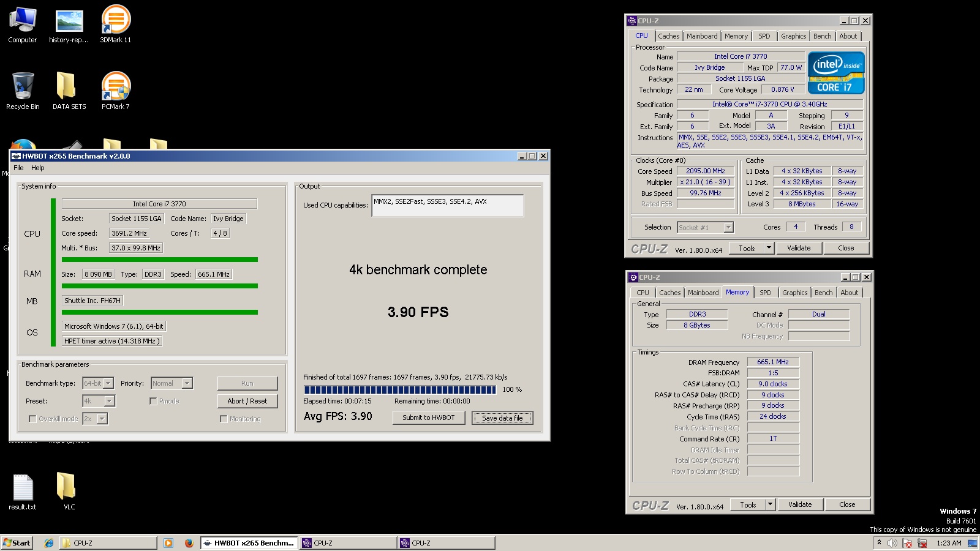Click Close button in lower CPU-Z window
The width and height of the screenshot is (980, 551).
tap(847, 504)
